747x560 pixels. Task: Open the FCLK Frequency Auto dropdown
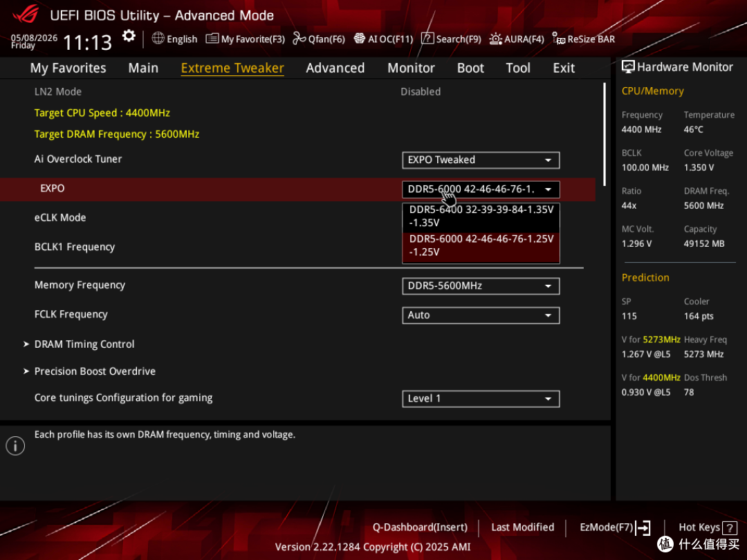pyautogui.click(x=481, y=315)
